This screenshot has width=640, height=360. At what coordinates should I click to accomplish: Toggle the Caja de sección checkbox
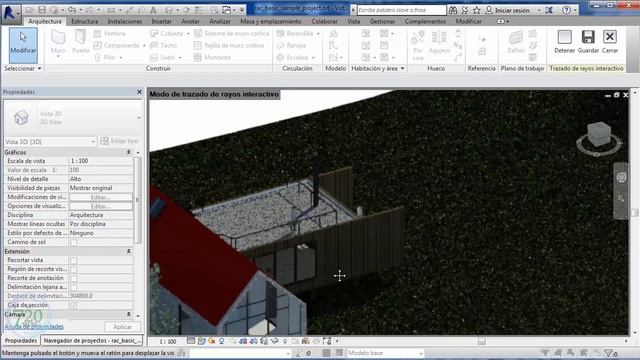pos(73,305)
